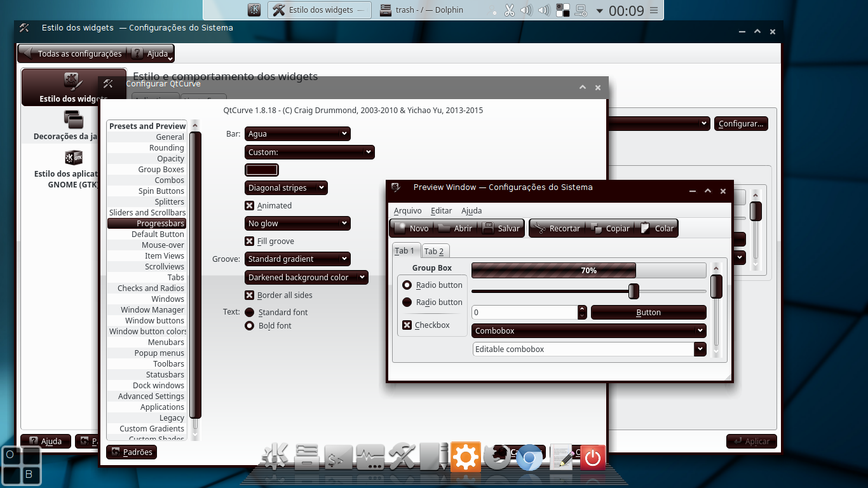Toggle the Fill groove checkbox
This screenshot has width=868, height=488.
(250, 241)
